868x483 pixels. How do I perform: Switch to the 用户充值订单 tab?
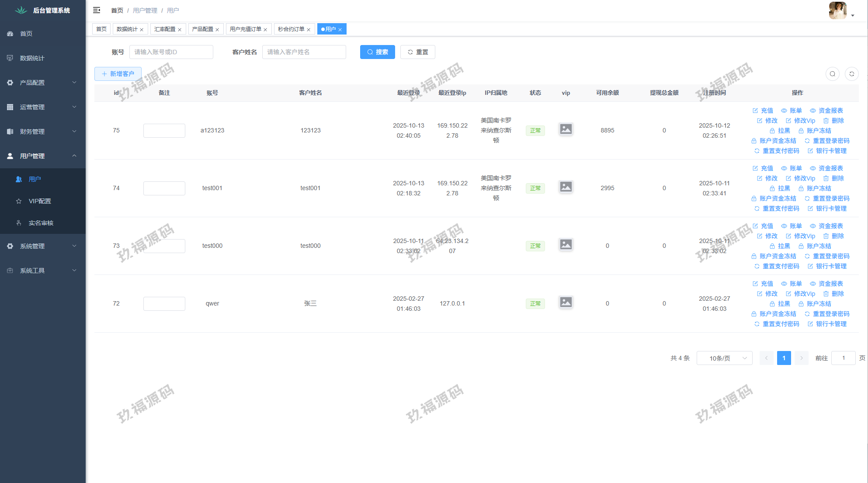tap(245, 29)
